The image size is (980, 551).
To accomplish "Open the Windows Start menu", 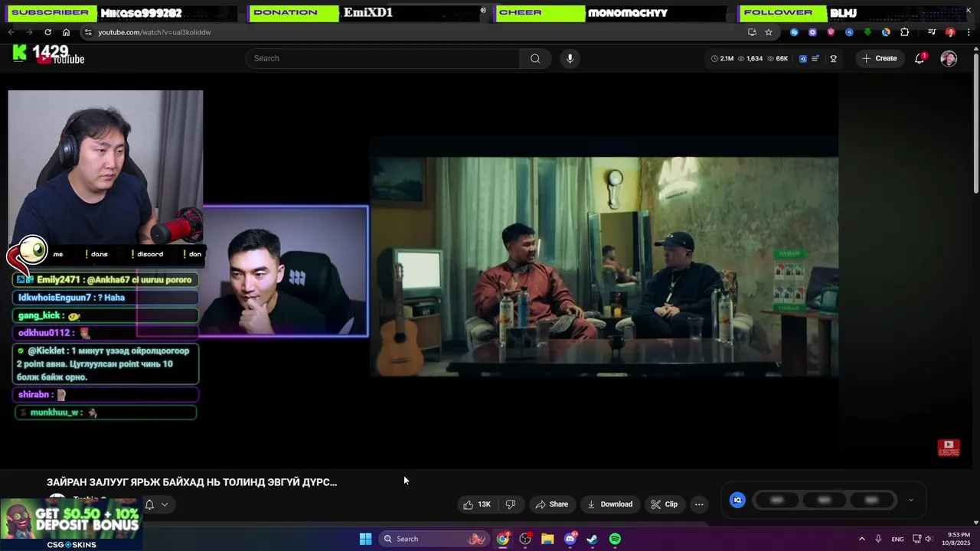I will pos(365,539).
